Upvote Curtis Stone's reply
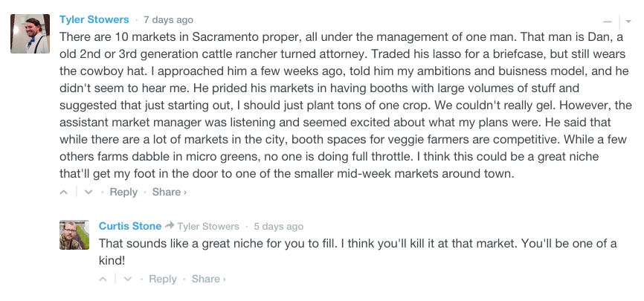 click(104, 279)
